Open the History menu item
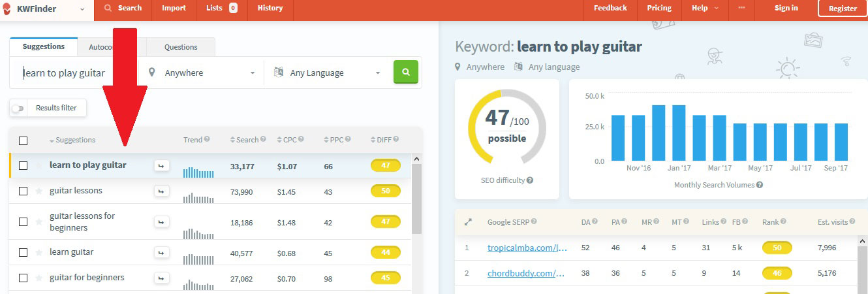The image size is (868, 294). coord(270,8)
